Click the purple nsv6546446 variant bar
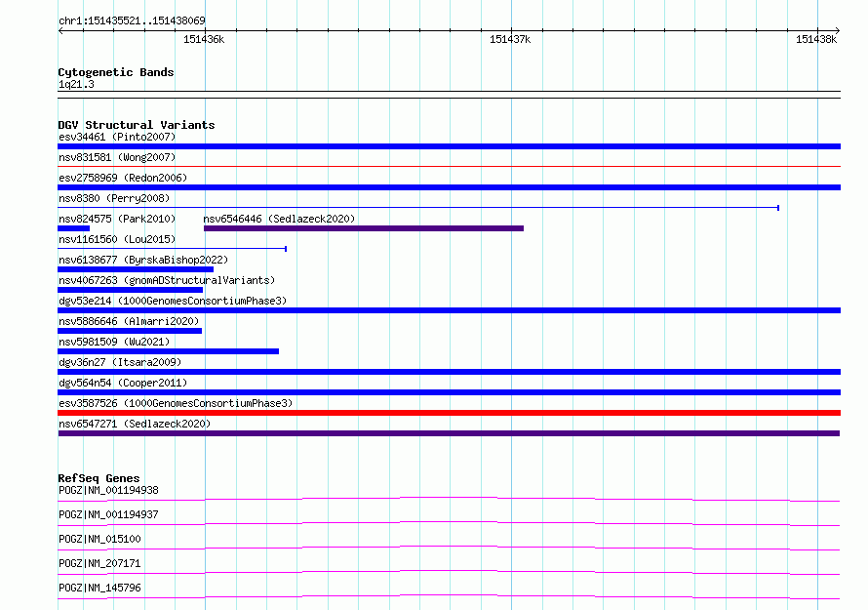 (364, 228)
